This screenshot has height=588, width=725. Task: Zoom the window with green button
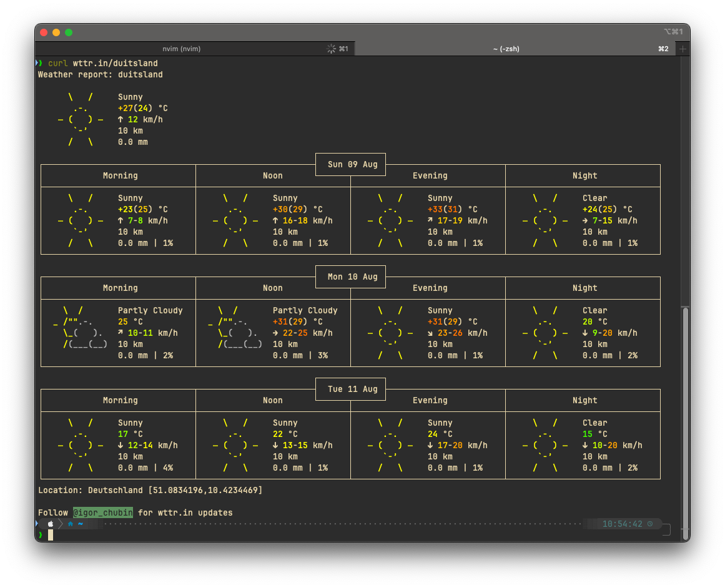[69, 32]
